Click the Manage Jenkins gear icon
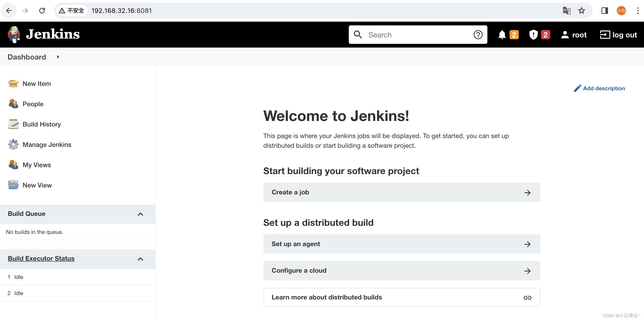The height and width of the screenshot is (320, 644). coord(13,144)
